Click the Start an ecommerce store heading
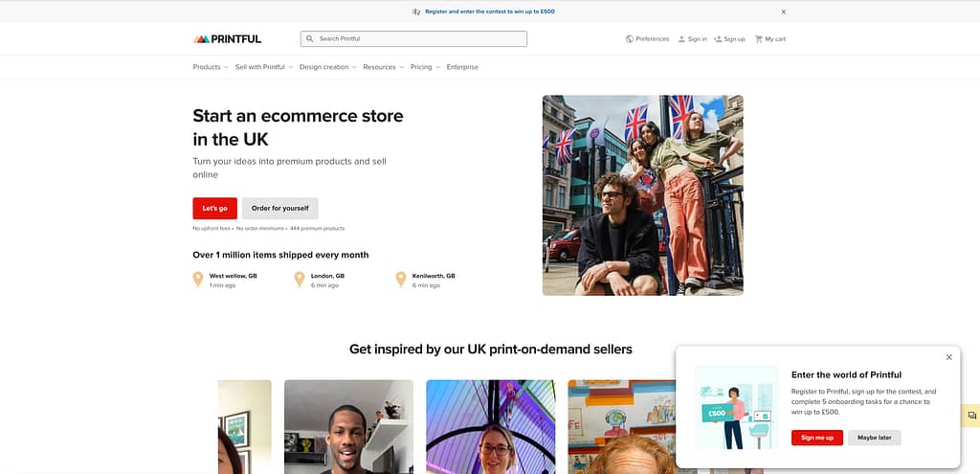The image size is (980, 474). 299,127
